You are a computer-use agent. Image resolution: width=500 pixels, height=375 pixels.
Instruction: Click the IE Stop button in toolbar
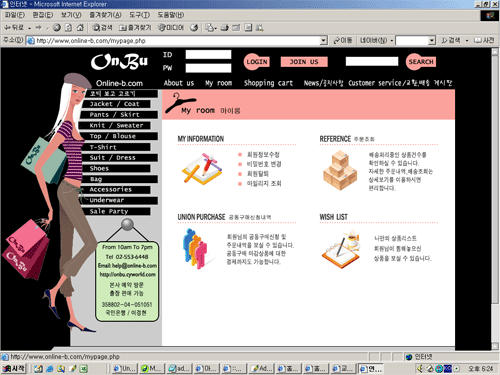57,28
